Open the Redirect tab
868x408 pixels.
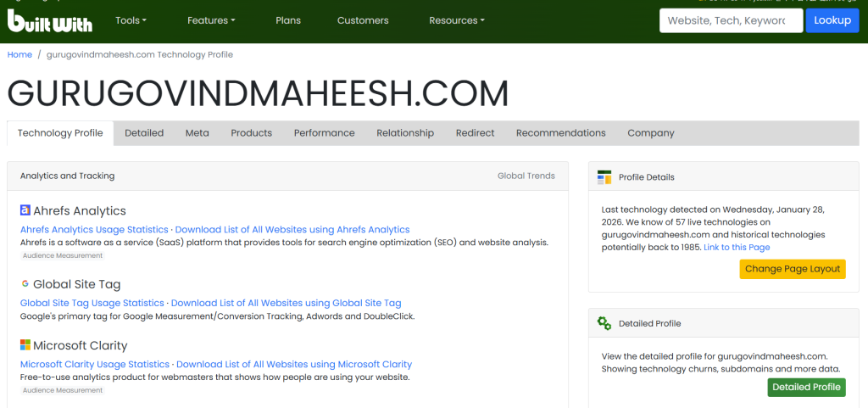[x=475, y=133]
